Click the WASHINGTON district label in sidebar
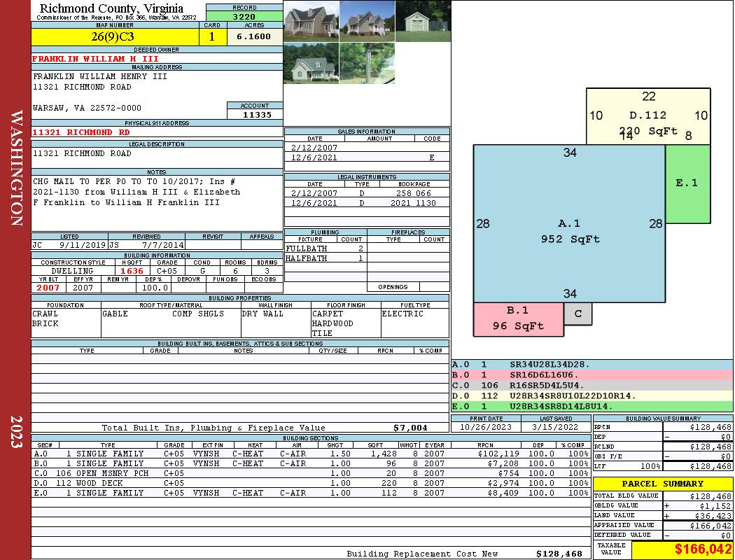The image size is (735, 560). [x=16, y=168]
